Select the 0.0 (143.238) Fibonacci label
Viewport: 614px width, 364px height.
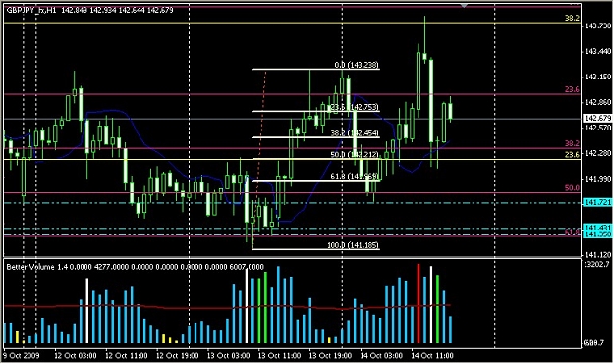(x=357, y=65)
